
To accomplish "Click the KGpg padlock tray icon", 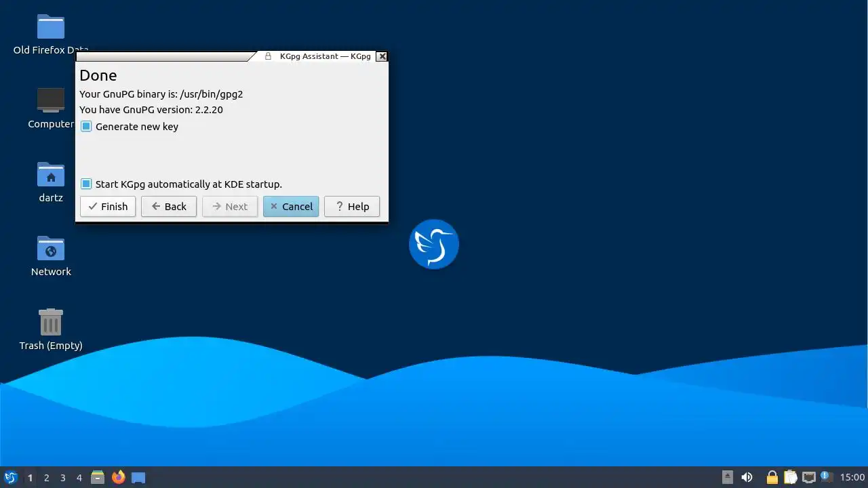I will 772,477.
